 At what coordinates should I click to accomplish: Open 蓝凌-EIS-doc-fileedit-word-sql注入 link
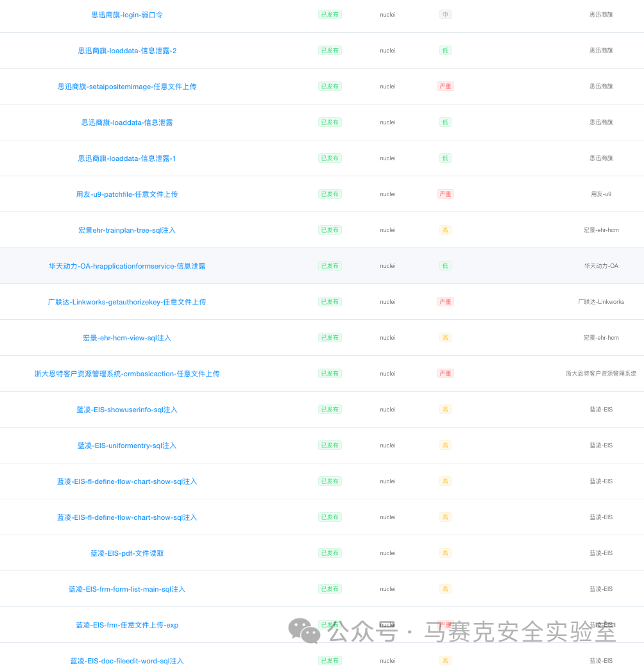(x=127, y=661)
